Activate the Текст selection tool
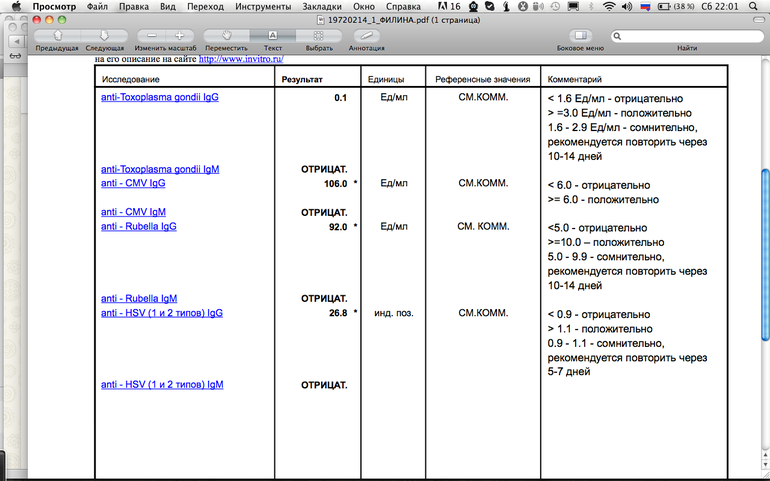Image resolution: width=770 pixels, height=481 pixels. click(x=273, y=35)
